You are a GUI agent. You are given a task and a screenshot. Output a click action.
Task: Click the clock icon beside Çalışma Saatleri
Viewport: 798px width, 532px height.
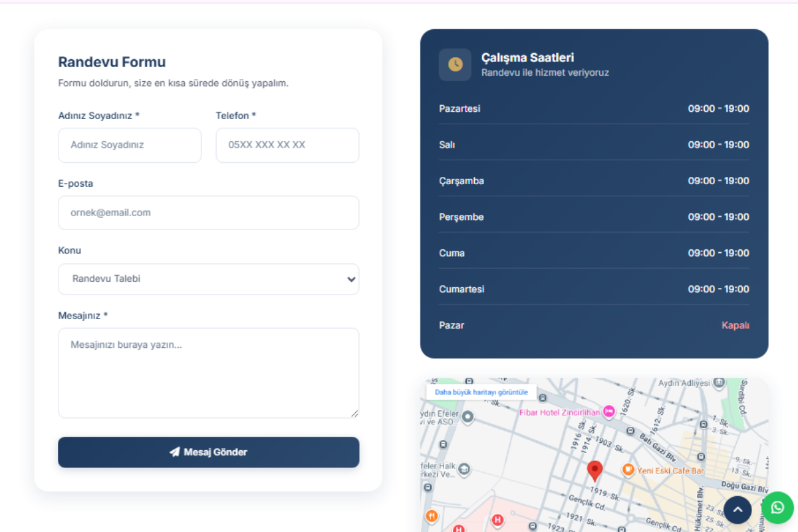pos(455,65)
